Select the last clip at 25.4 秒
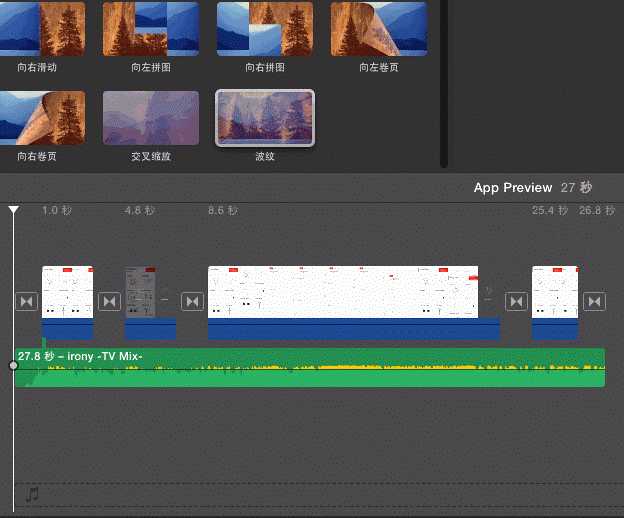The image size is (624, 518). [555, 292]
